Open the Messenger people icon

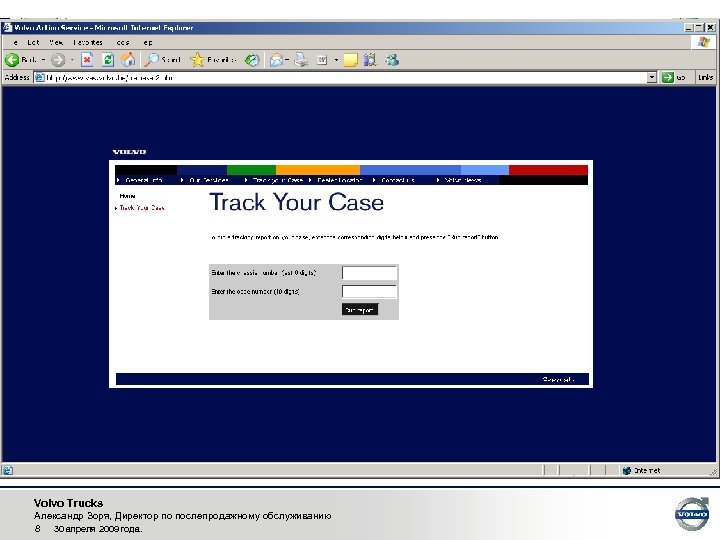point(392,60)
